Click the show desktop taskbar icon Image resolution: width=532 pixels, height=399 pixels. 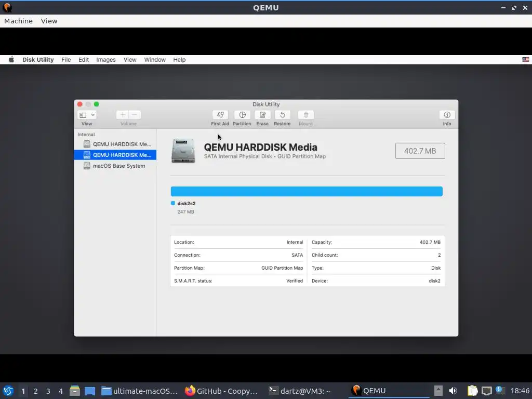coord(90,391)
